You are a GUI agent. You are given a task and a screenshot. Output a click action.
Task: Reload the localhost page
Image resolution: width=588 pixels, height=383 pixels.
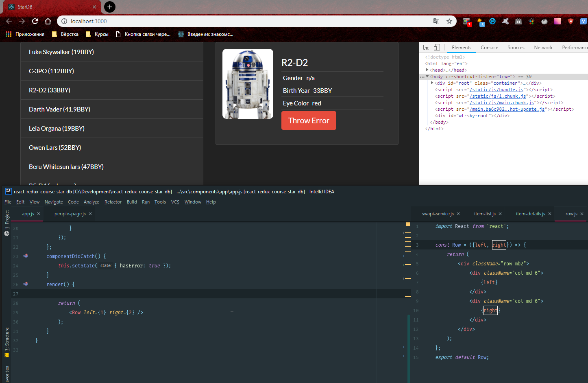coord(35,21)
